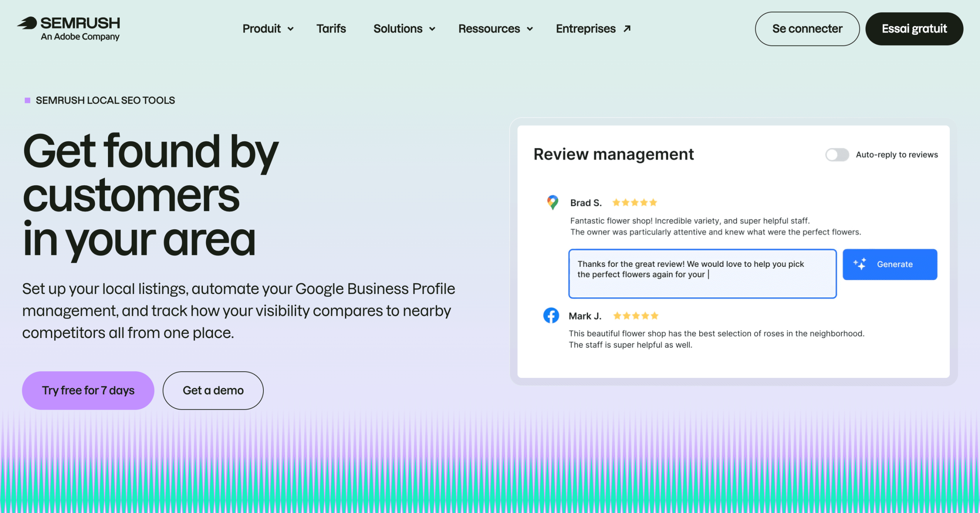The width and height of the screenshot is (980, 513).
Task: Click the Essai gratuit button
Action: (914, 29)
